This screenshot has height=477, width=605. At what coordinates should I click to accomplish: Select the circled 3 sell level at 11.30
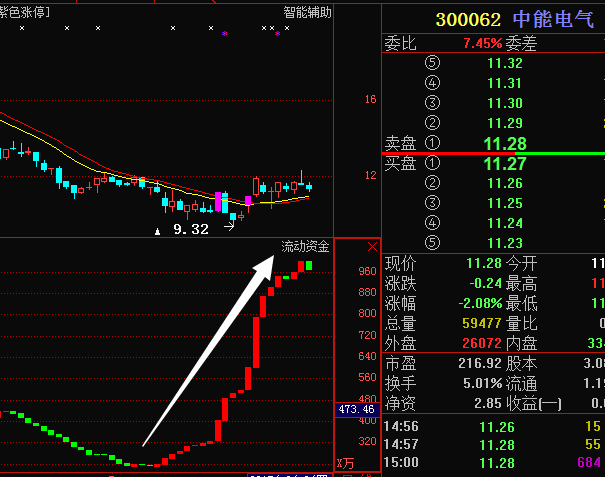pyautogui.click(x=432, y=103)
